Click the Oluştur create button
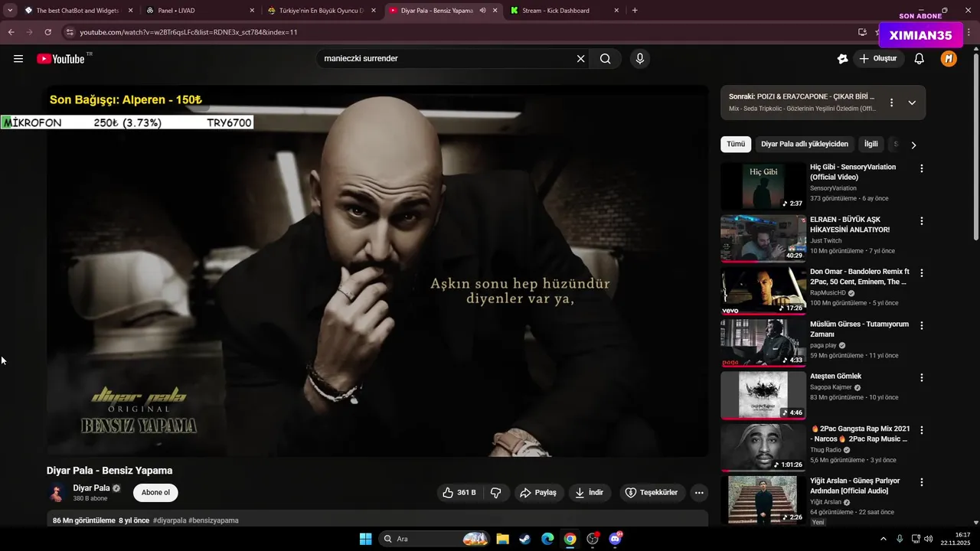The image size is (980, 551). click(x=877, y=59)
